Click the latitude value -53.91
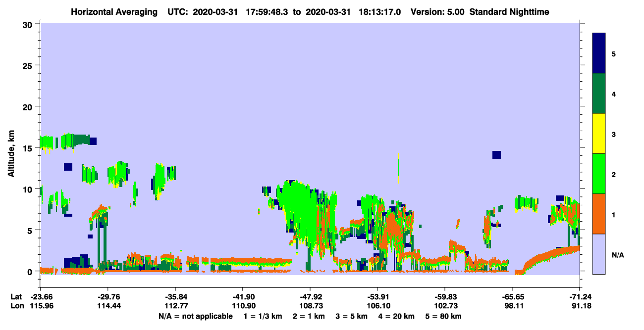 coord(377,297)
